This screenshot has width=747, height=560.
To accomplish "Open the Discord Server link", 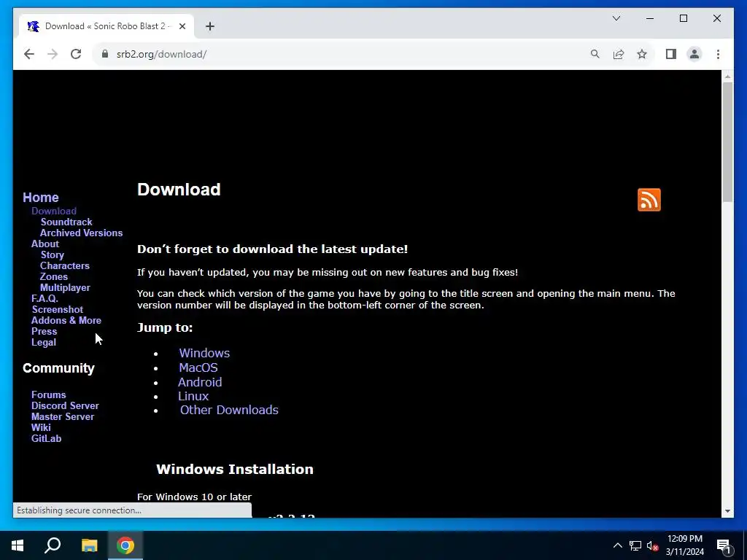I will 65,405.
